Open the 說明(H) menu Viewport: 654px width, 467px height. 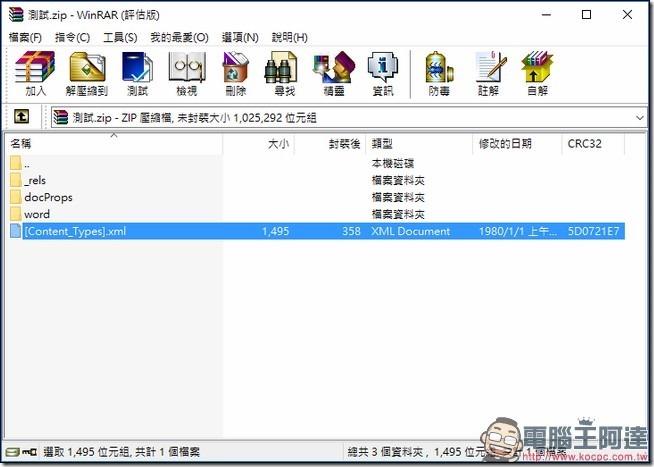tap(290, 38)
